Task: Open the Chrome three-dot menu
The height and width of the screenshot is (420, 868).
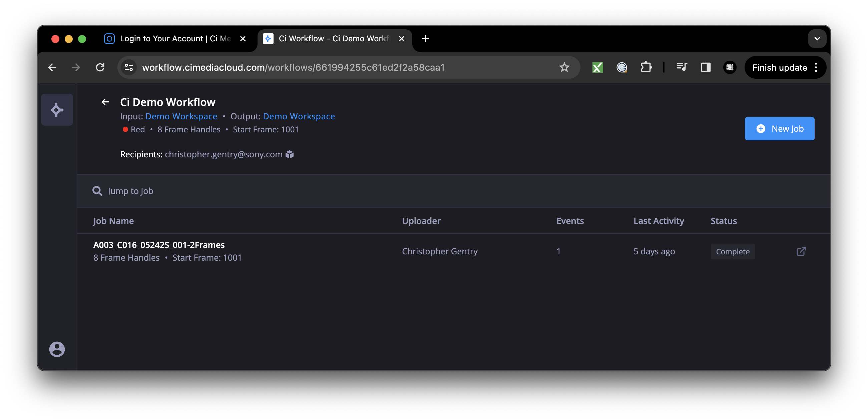Action: click(816, 67)
